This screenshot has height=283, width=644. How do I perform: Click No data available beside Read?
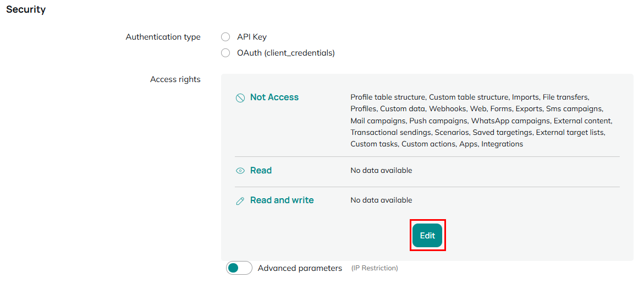(x=381, y=170)
